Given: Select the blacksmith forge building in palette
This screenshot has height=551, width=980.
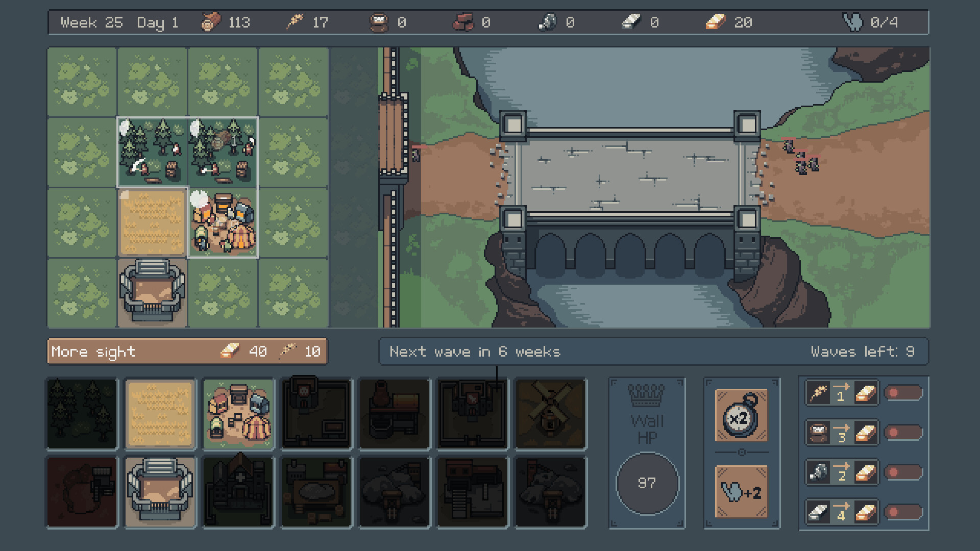Looking at the screenshot, I should [394, 414].
